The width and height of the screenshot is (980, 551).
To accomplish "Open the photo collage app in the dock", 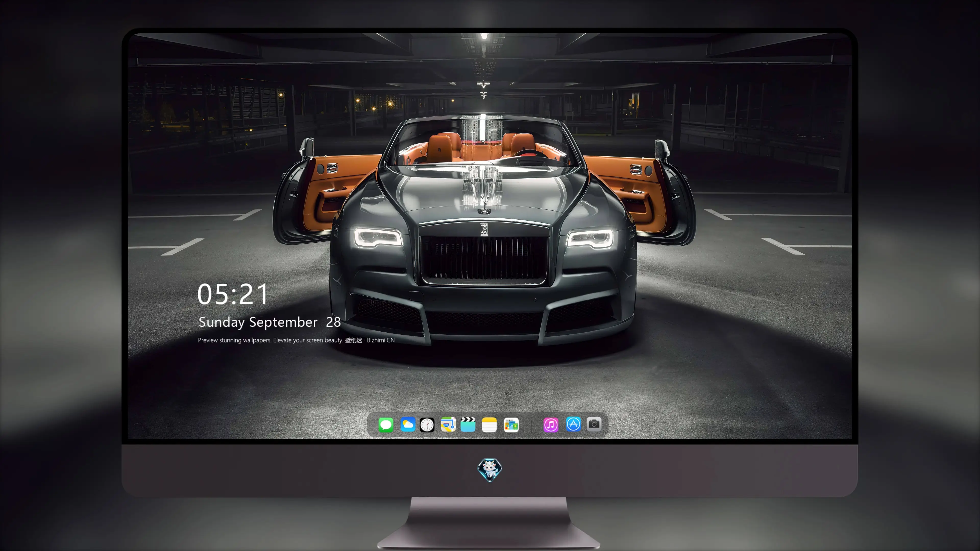I will (x=511, y=425).
